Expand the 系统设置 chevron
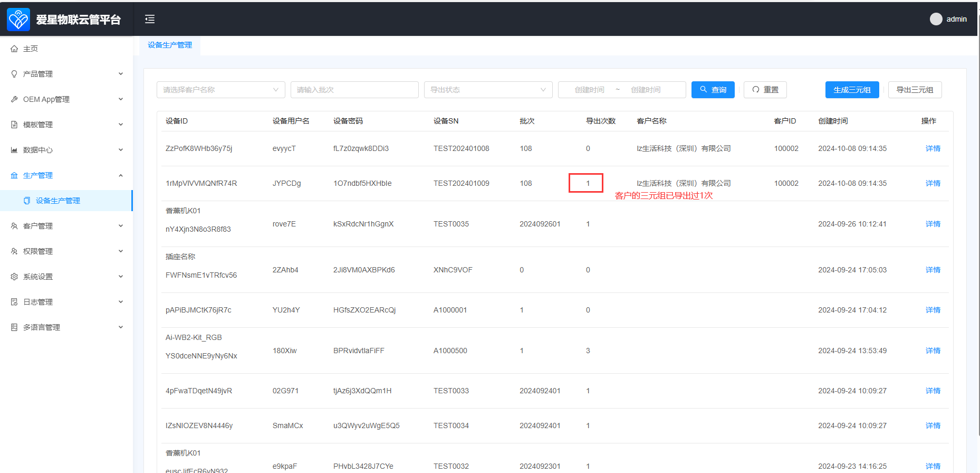The height and width of the screenshot is (473, 980). (121, 277)
